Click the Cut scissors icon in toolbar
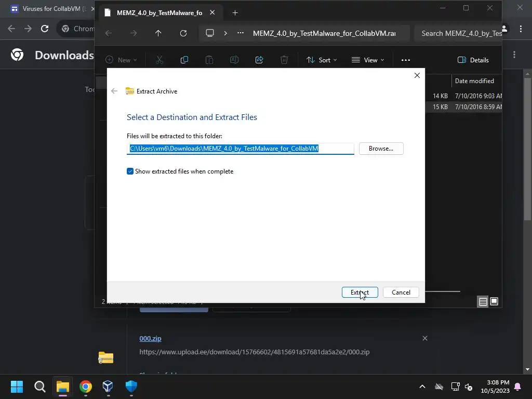 159,60
